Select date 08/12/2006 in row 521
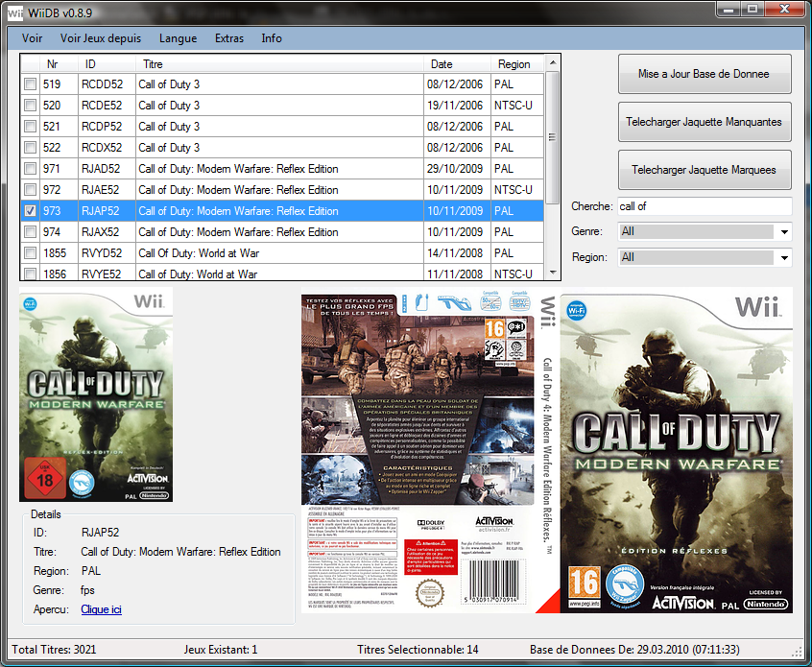812x667 pixels. tap(455, 127)
